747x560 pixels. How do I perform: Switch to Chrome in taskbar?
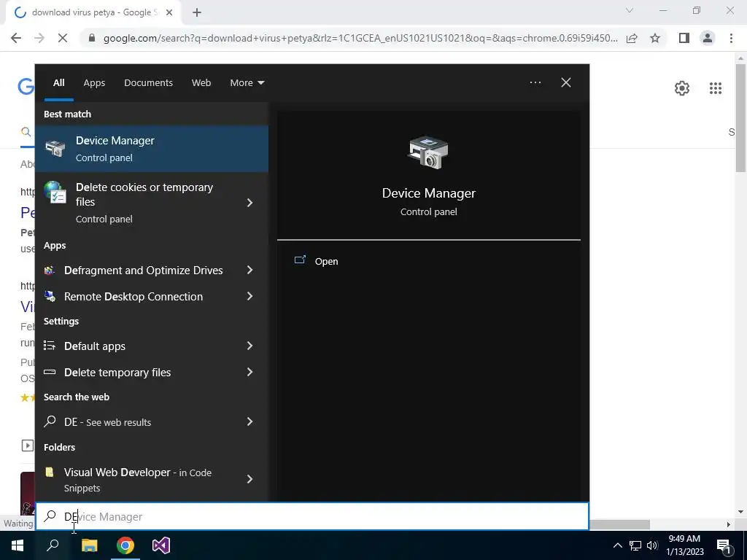125,545
